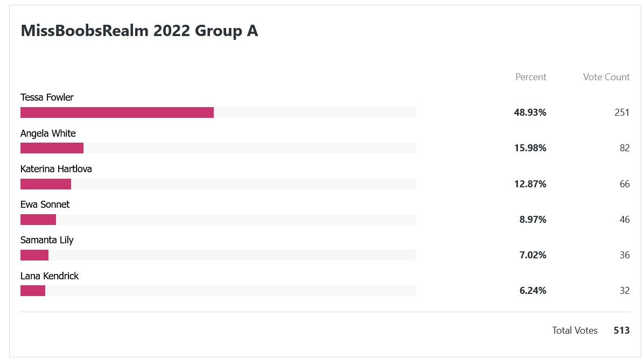Image resolution: width=644 pixels, height=359 pixels.
Task: Click Katerina Hartlova's pink result bar
Action: 46,184
